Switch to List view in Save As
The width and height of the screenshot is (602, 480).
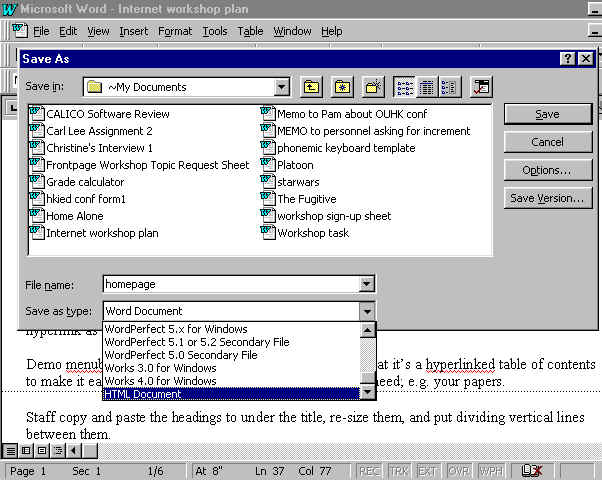pyautogui.click(x=405, y=87)
